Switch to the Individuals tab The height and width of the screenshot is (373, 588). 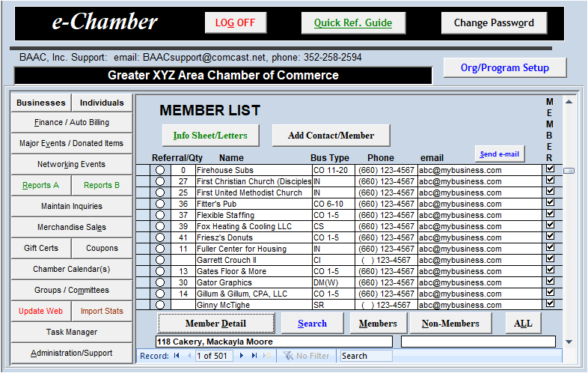[x=102, y=103]
